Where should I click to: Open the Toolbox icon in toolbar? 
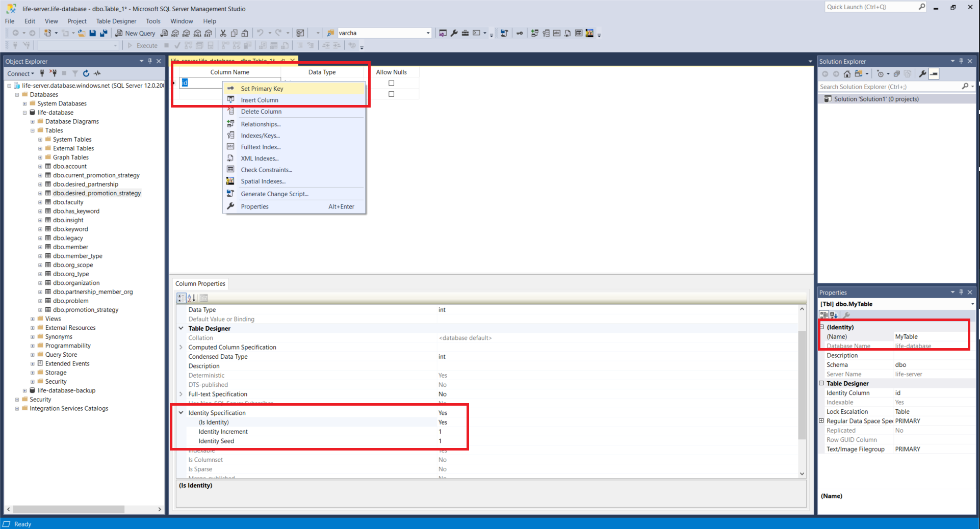[465, 33]
